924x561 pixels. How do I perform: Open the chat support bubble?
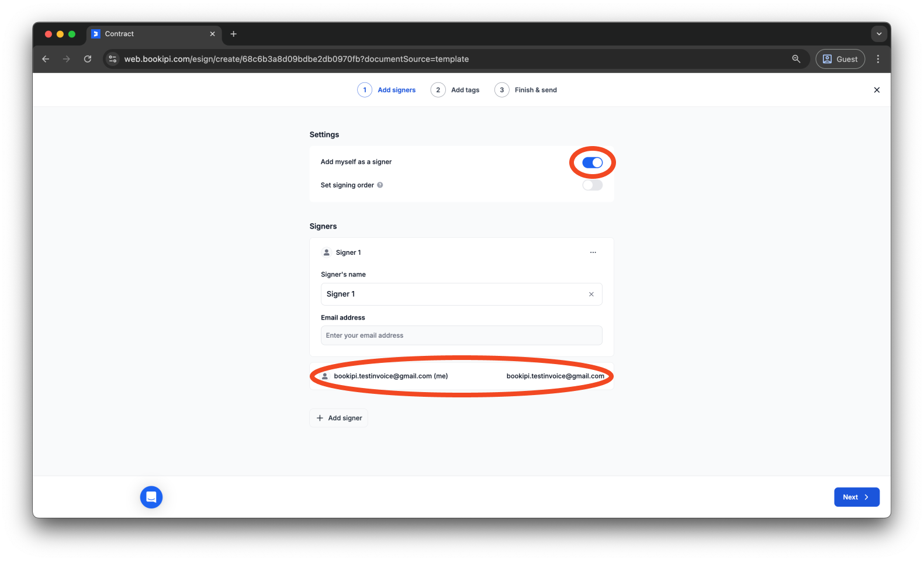151,497
